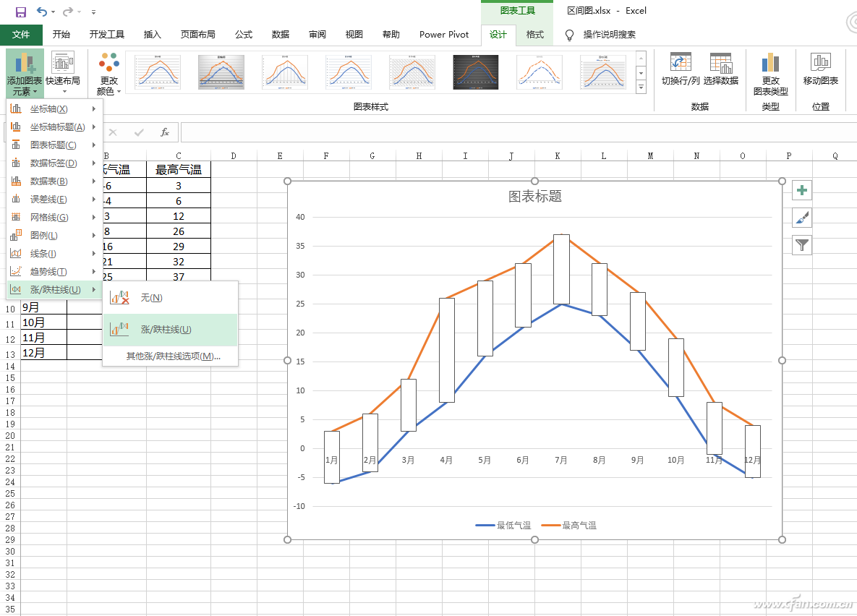The width and height of the screenshot is (857, 616).
Task: Open Change Colors palette
Action: click(x=108, y=73)
